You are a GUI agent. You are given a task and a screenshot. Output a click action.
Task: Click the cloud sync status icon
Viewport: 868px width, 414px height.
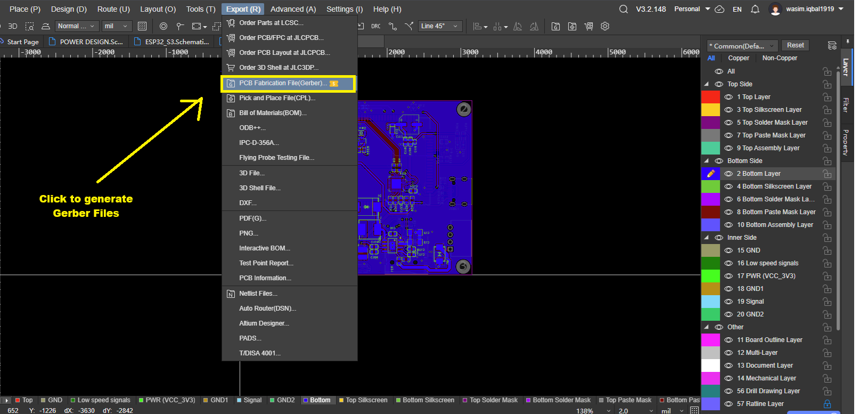click(x=719, y=9)
